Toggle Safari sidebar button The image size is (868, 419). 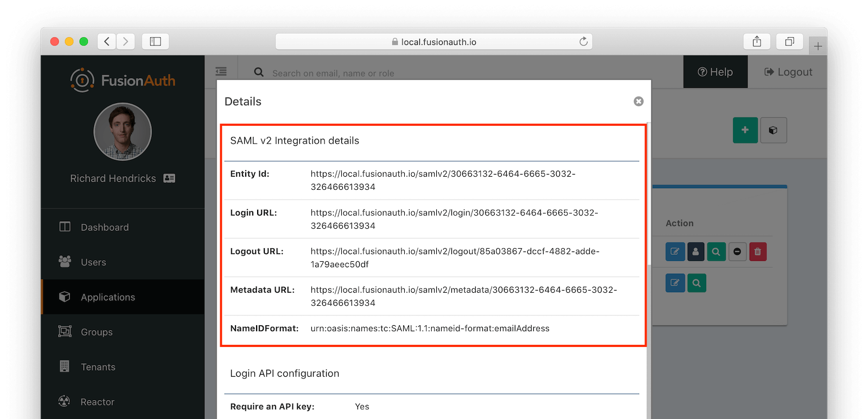pos(155,41)
